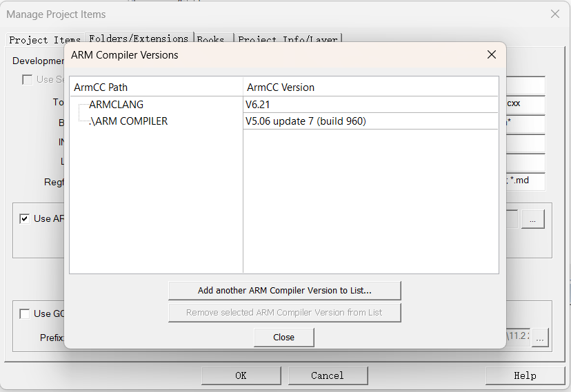This screenshot has width=571, height=392.
Task: Click the browse button beside GCC prefix field
Action: click(540, 338)
